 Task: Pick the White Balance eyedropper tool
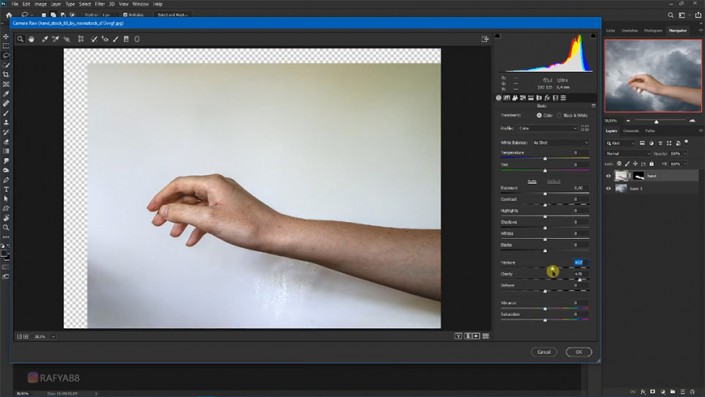pos(45,39)
